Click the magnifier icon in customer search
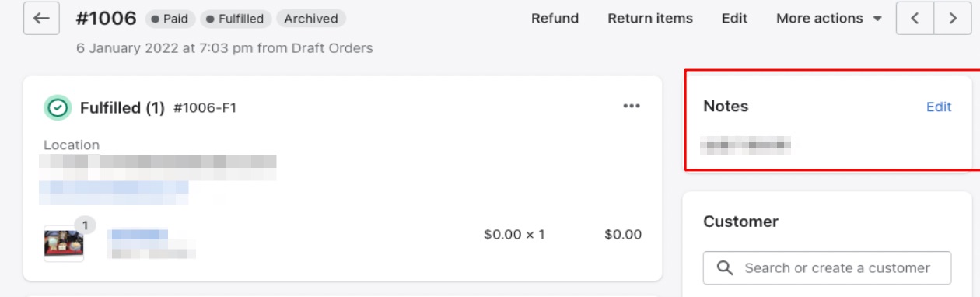The height and width of the screenshot is (297, 980). click(724, 267)
